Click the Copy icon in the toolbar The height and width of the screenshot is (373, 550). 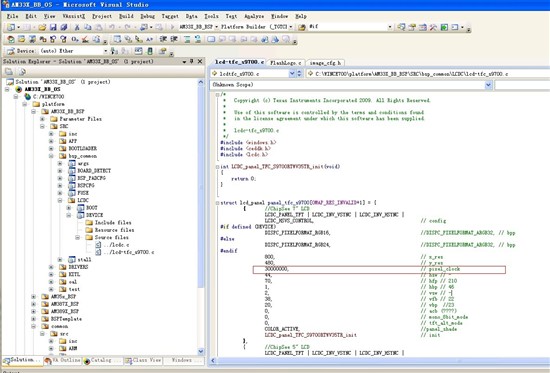[88, 27]
